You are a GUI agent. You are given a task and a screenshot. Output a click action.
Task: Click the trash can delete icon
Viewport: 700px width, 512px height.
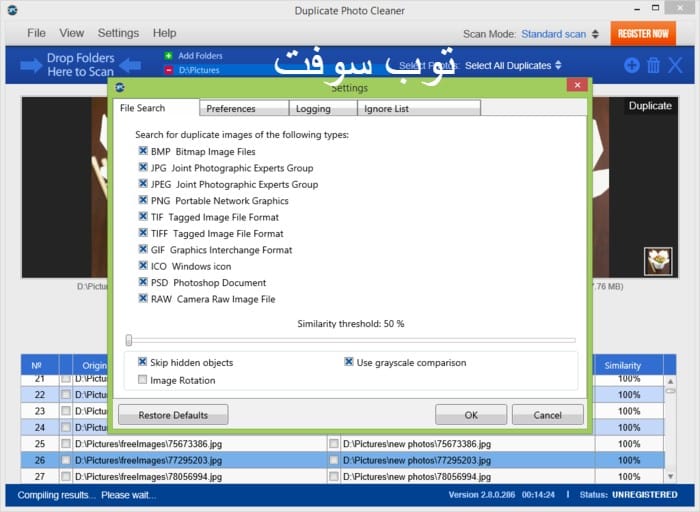click(x=653, y=66)
